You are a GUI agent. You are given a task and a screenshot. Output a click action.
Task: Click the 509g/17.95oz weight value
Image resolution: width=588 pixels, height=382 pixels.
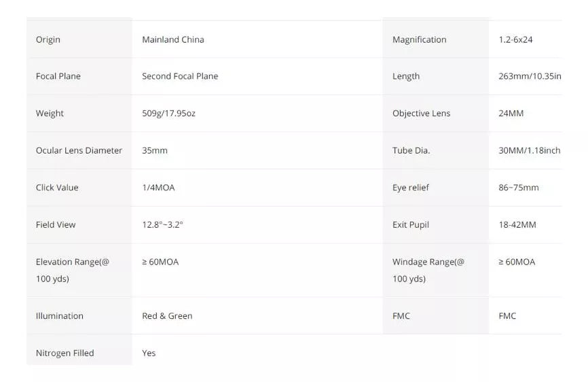pos(169,114)
